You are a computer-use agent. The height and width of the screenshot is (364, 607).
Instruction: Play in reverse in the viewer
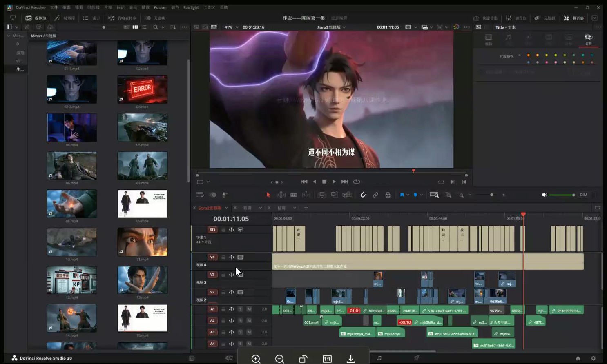tap(315, 182)
